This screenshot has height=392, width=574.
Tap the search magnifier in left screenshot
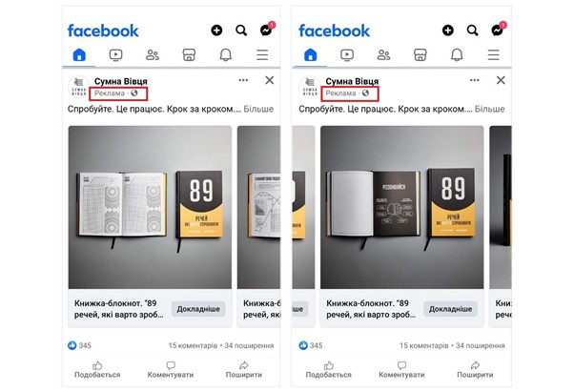click(241, 31)
